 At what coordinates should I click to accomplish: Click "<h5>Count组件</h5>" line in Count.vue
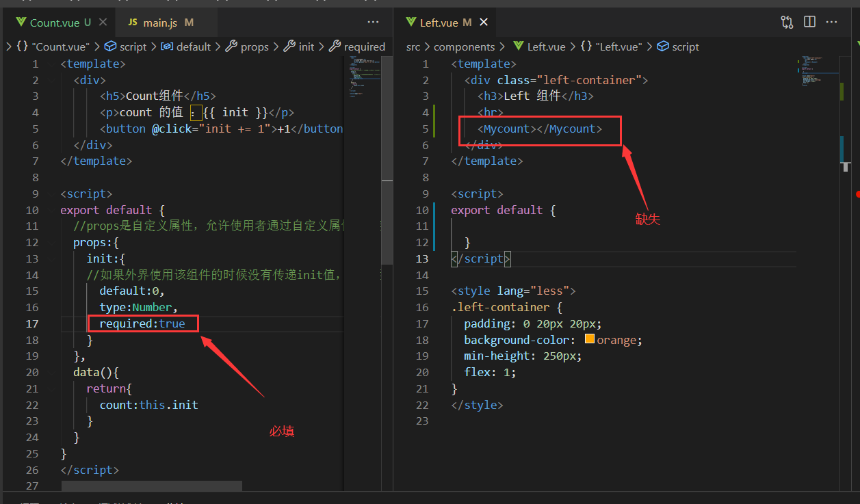click(x=157, y=96)
